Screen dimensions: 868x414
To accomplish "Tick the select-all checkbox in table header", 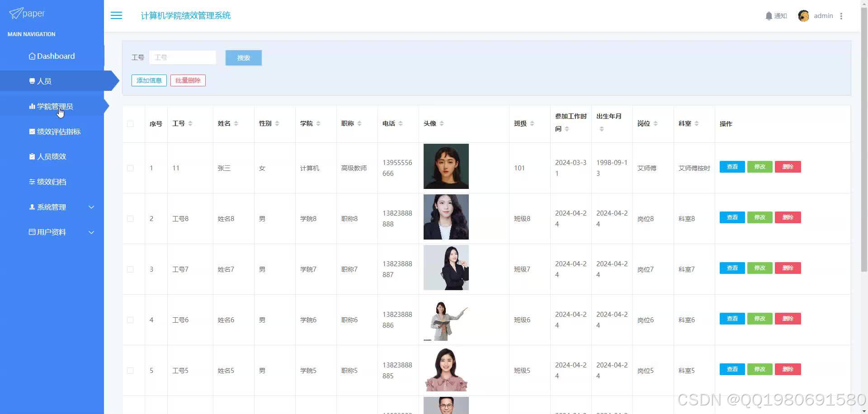I will pyautogui.click(x=130, y=124).
